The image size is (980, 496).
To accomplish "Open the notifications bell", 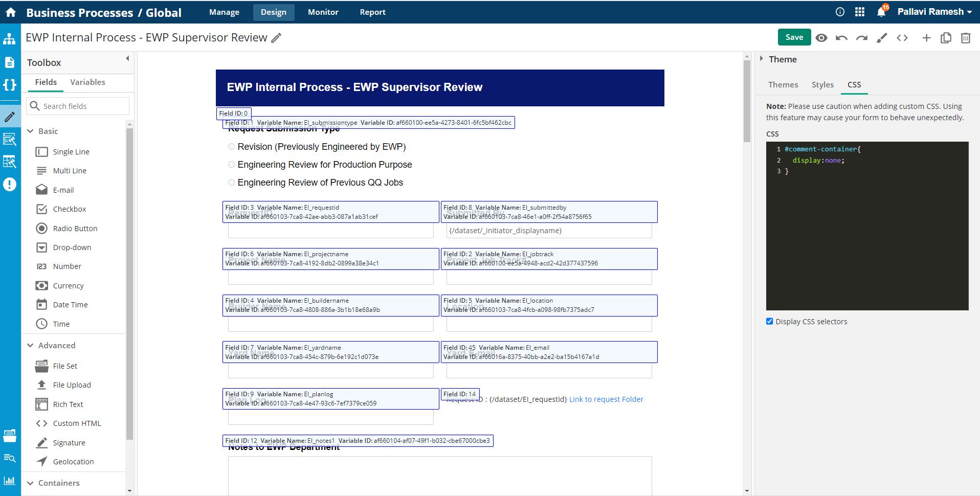I will click(x=881, y=12).
